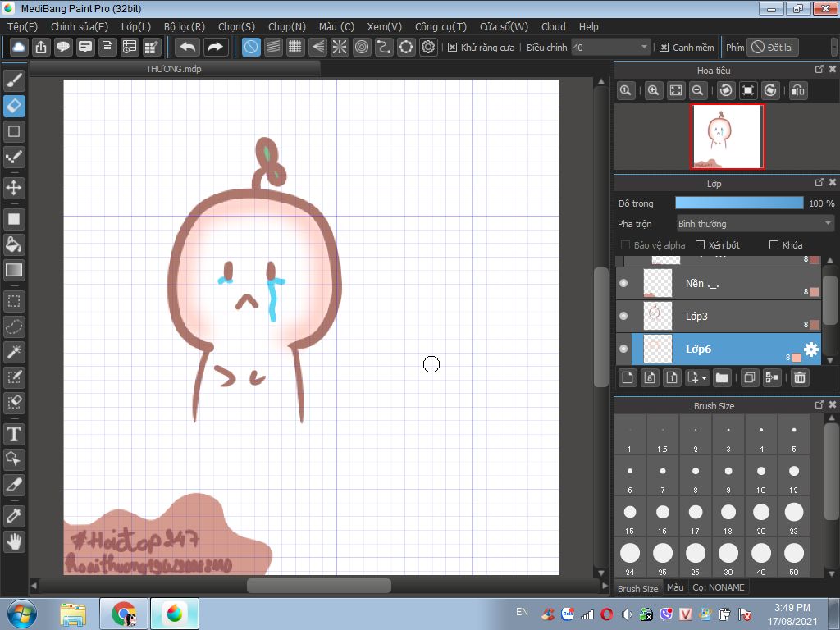Image resolution: width=840 pixels, height=630 pixels.
Task: Select brush size 50
Action: 794,557
